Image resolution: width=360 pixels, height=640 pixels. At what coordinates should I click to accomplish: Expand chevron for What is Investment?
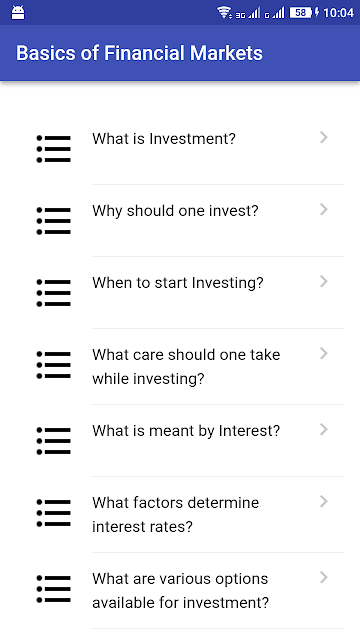coord(324,138)
